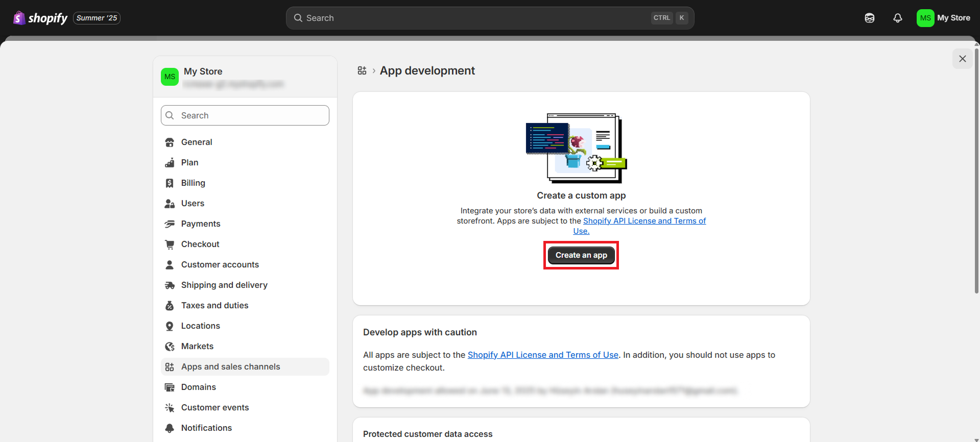Image resolution: width=980 pixels, height=442 pixels.
Task: Click the Develop apps with caution heading
Action: (x=420, y=332)
